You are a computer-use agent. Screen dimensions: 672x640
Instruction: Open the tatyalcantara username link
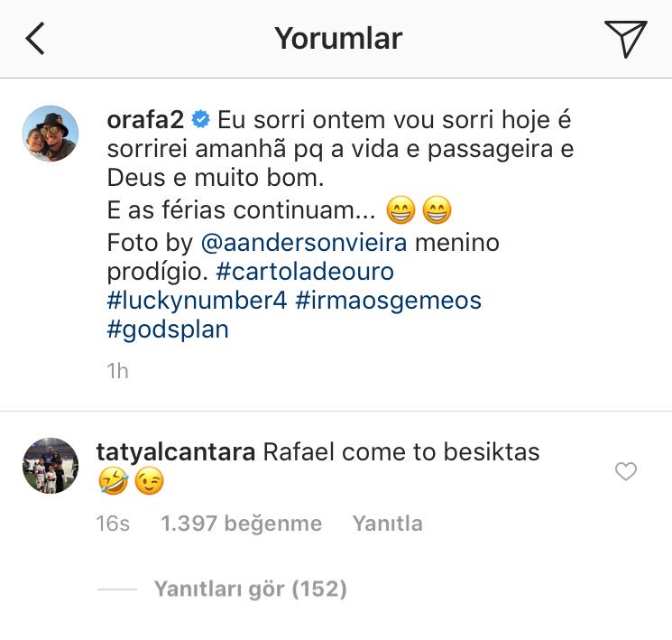tap(175, 451)
